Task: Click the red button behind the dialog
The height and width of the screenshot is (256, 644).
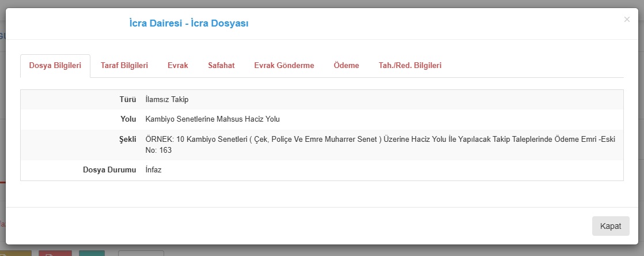Action: pyautogui.click(x=55, y=253)
